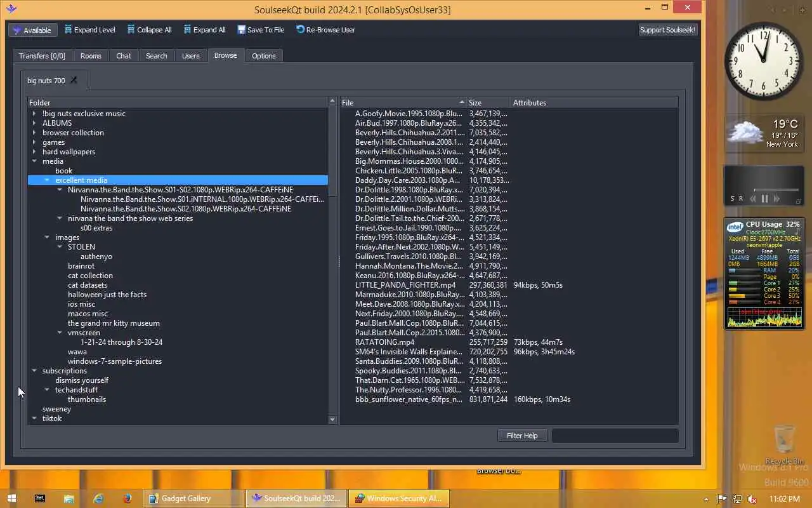812x508 pixels.
Task: Click the network icon in system tray
Action: click(737, 499)
